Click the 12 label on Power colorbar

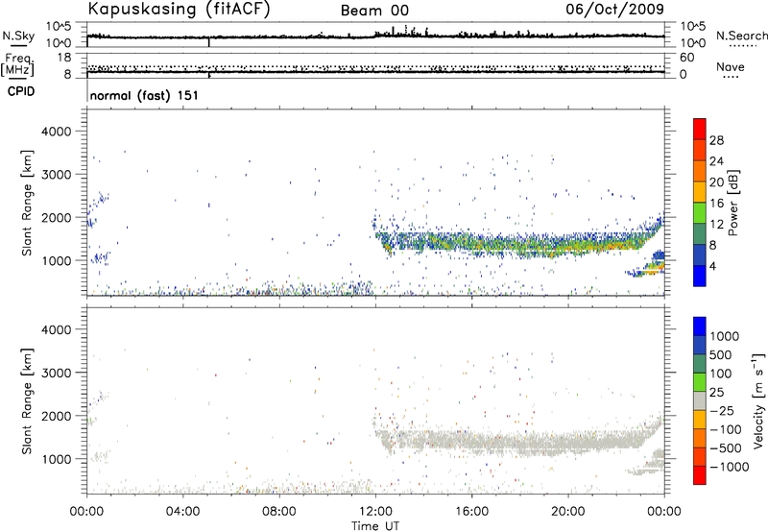click(x=716, y=225)
